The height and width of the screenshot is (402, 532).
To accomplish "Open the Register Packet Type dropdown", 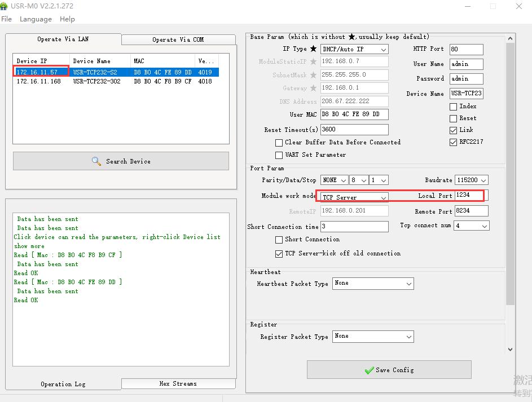I will point(373,336).
